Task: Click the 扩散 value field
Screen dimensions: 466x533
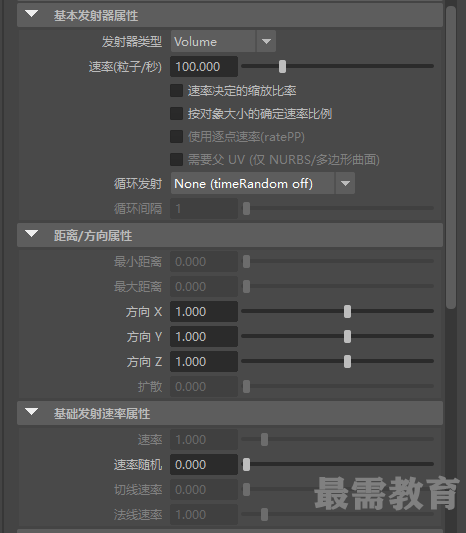Action: pyautogui.click(x=204, y=386)
